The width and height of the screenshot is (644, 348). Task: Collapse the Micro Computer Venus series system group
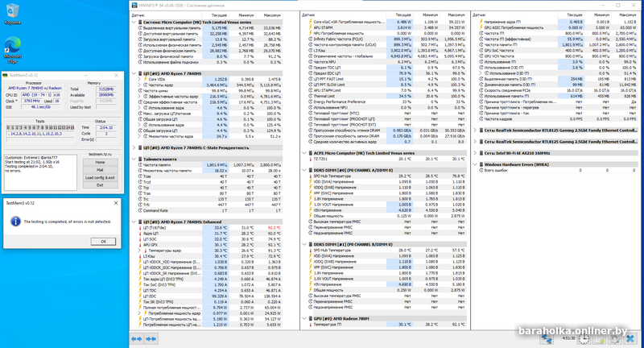tap(134, 23)
